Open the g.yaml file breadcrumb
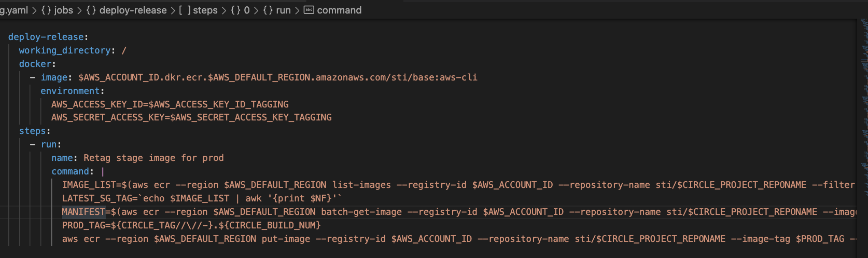Viewport: 868px width, 258px height. pos(14,10)
